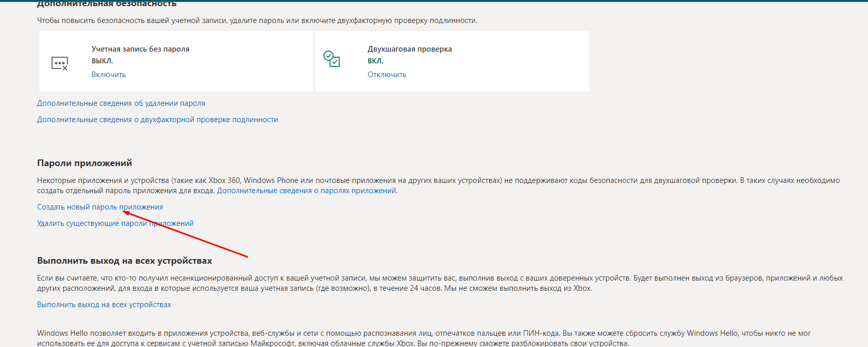Click the two-step verification checkmark icon
Screen dimensions: 868x347
pos(331,59)
